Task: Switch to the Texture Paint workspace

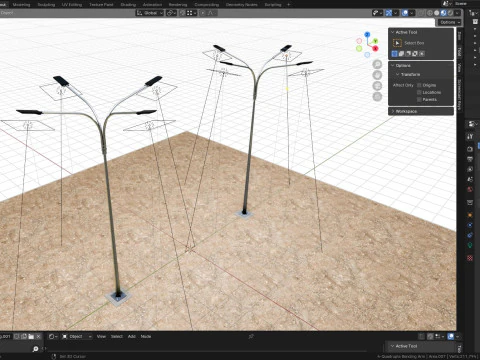Action: (101, 5)
